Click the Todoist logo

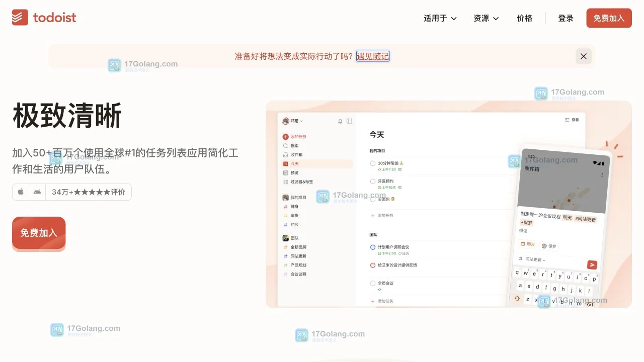click(x=44, y=18)
